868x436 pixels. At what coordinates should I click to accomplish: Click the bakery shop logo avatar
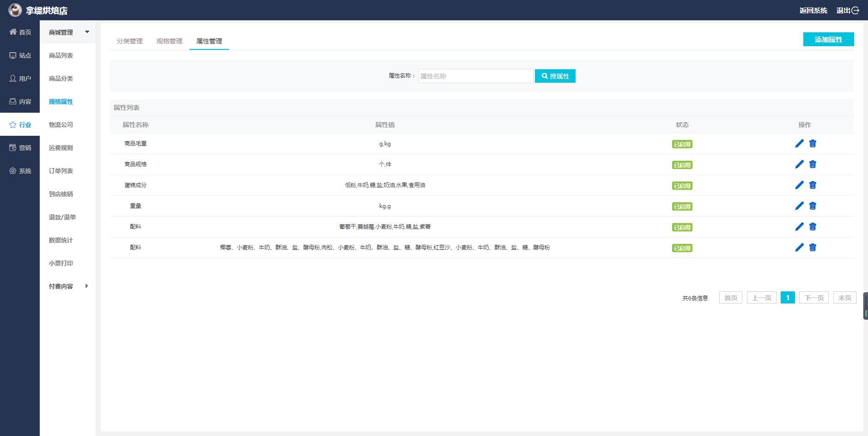pos(15,10)
